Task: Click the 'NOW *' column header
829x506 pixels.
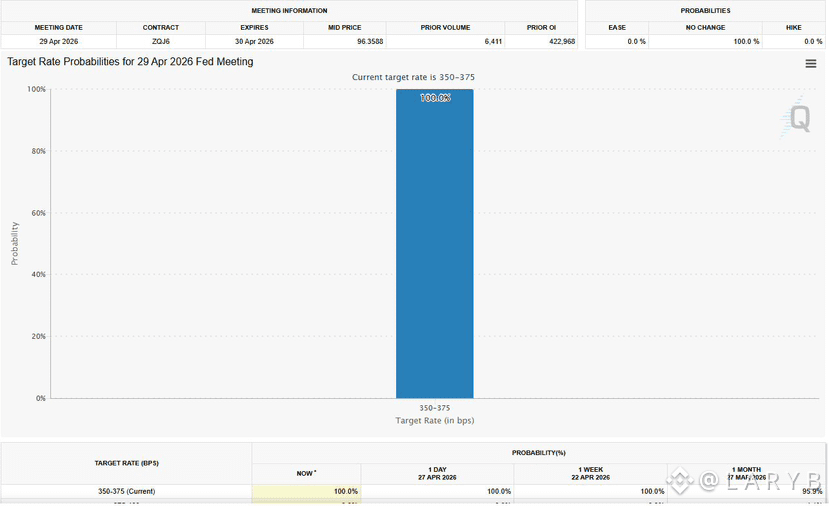Action: (x=307, y=474)
